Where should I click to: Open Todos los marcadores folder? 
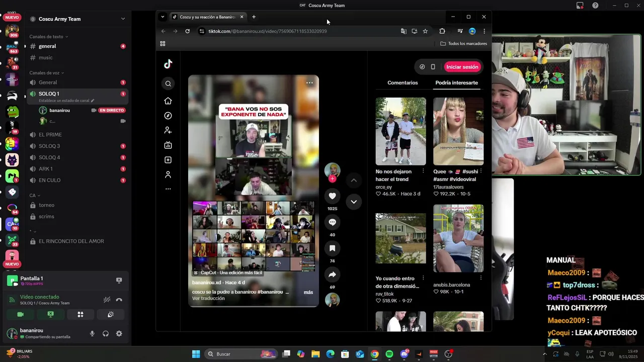pyautogui.click(x=463, y=44)
